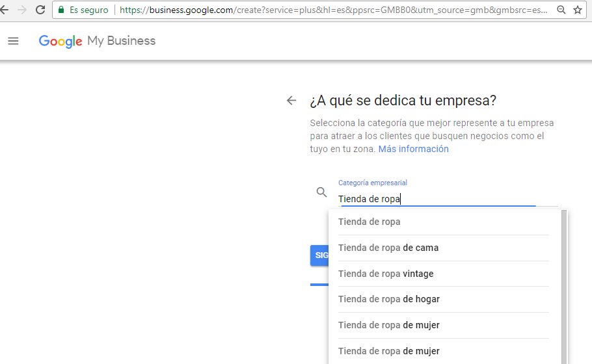Reload the current page

(40, 10)
